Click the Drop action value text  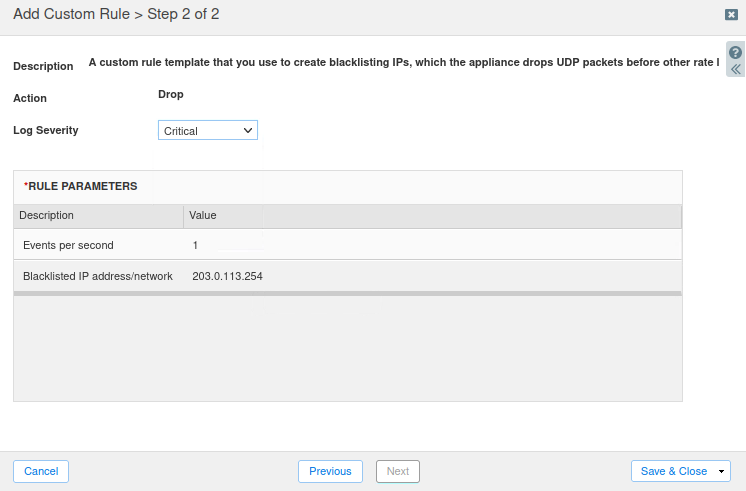171,95
